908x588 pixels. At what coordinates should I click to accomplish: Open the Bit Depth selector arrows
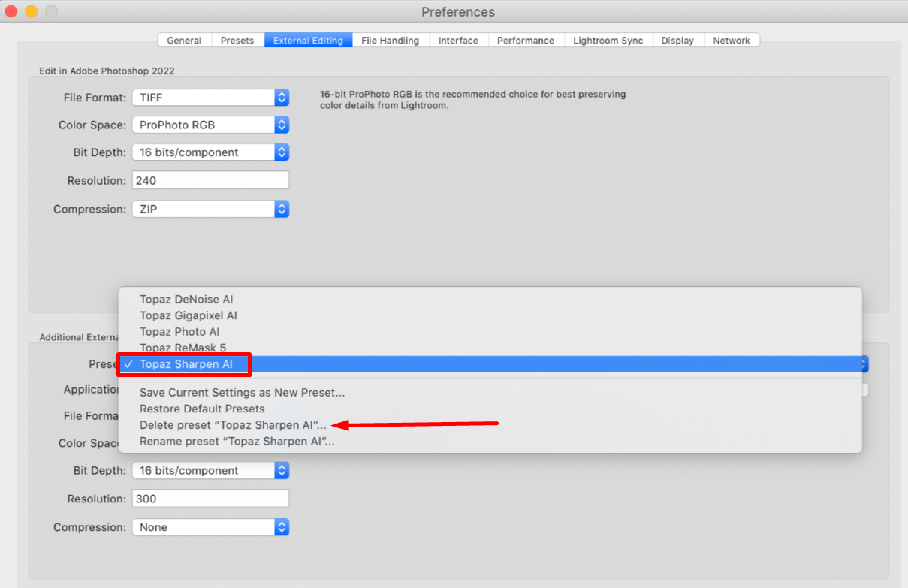pos(281,152)
